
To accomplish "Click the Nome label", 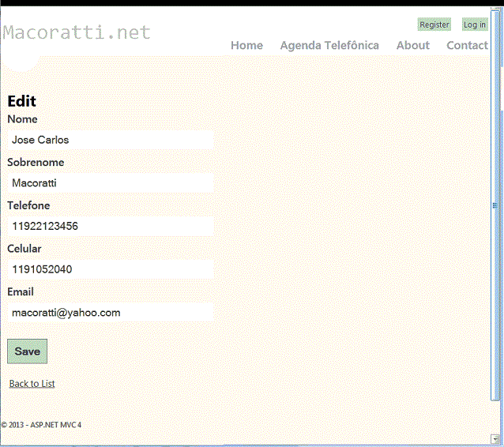I will click(22, 119).
